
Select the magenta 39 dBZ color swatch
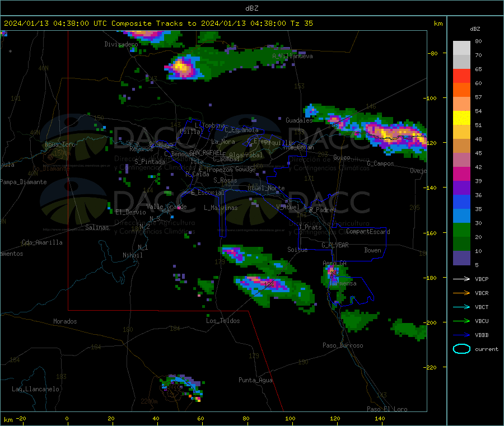pos(461,174)
